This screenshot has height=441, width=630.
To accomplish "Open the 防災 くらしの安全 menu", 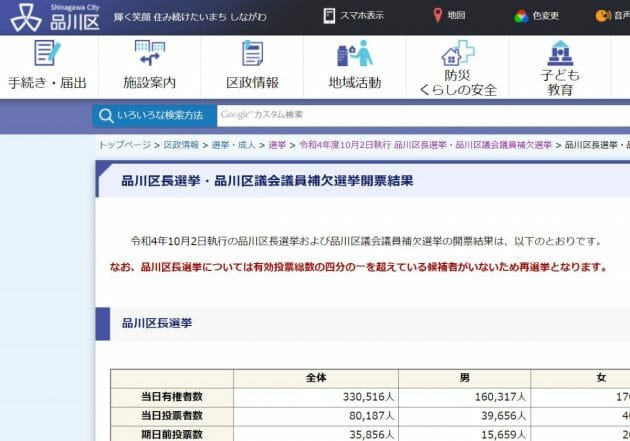I will point(458,67).
